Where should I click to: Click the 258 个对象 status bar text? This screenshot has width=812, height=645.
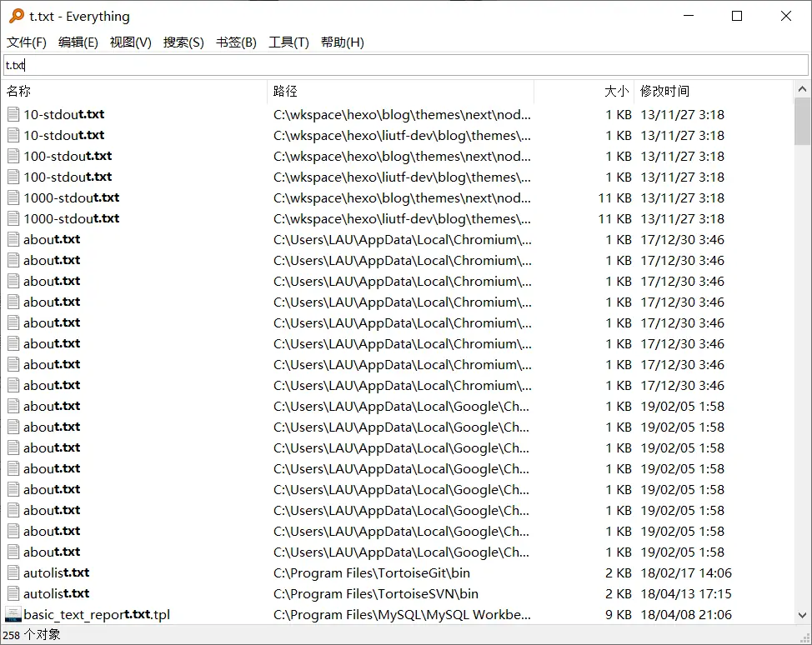[x=32, y=635]
